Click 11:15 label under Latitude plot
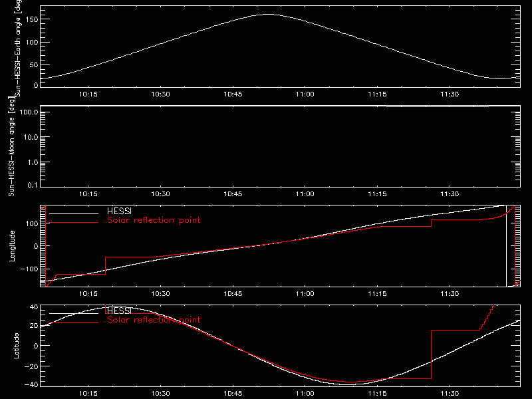 click(377, 394)
